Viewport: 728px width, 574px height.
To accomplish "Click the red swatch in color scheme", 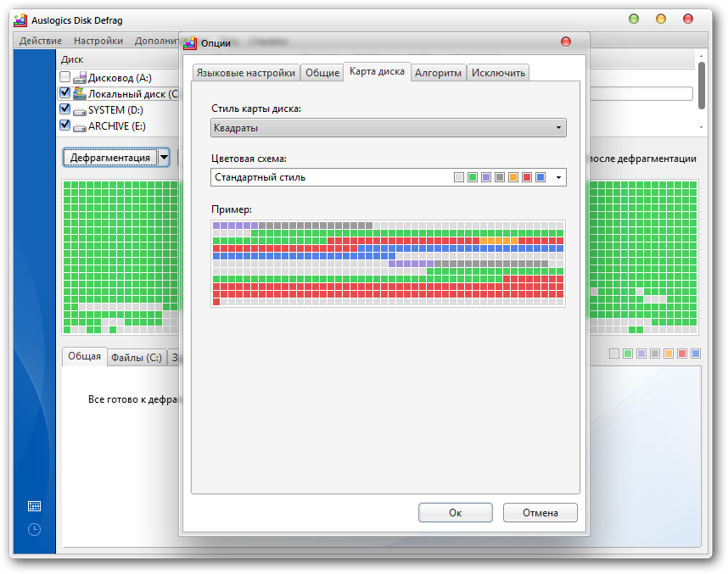I will (527, 177).
